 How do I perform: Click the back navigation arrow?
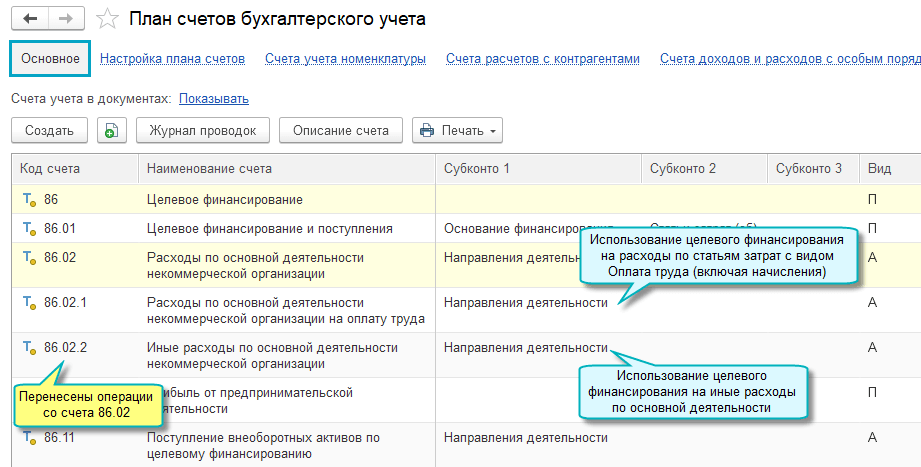pos(30,19)
